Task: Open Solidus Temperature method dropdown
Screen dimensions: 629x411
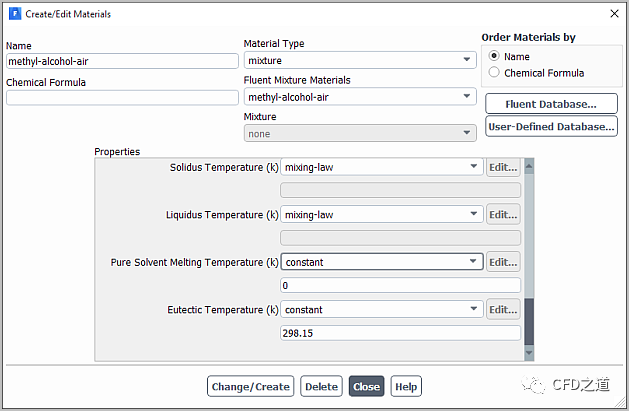Action: click(x=381, y=167)
